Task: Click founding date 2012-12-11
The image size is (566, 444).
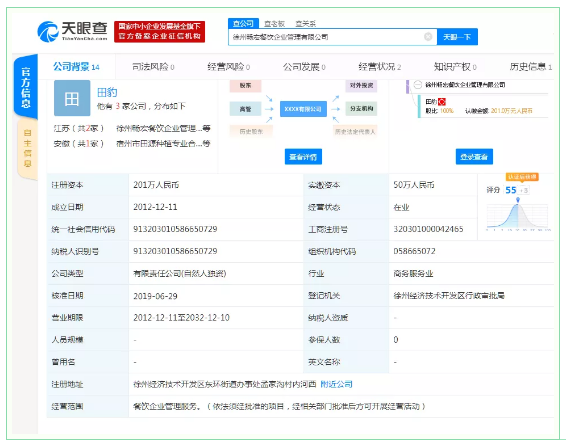Action: coord(155,207)
